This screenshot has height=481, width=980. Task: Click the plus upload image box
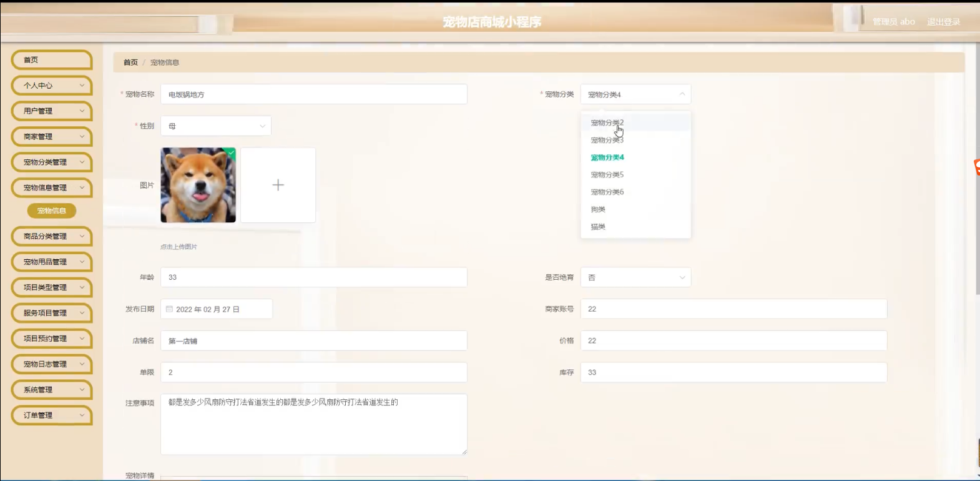278,186
